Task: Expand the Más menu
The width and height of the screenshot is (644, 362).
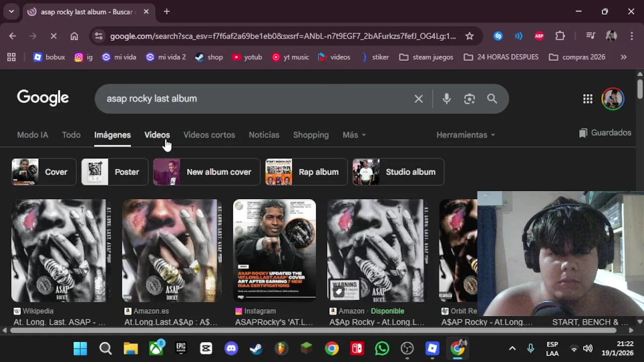Action: click(354, 135)
